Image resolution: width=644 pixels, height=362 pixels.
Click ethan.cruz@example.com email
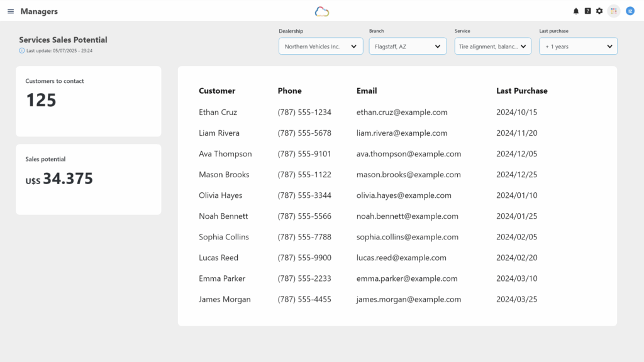point(402,112)
